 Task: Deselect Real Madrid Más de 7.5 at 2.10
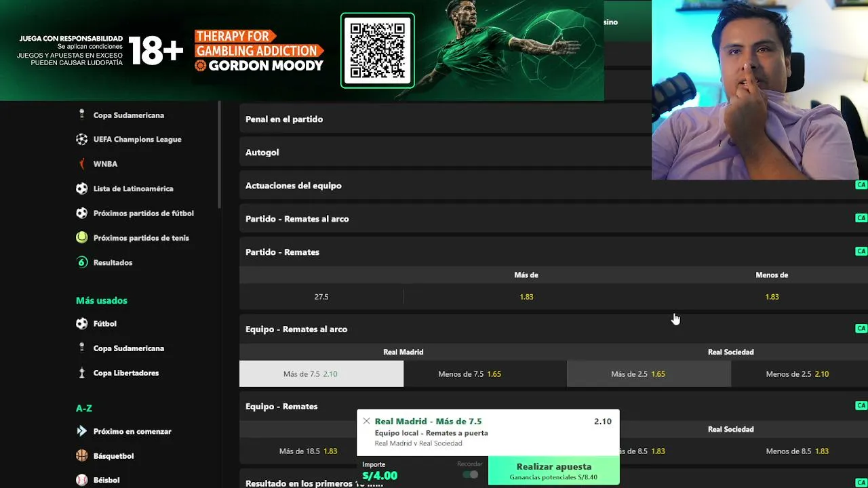321,374
